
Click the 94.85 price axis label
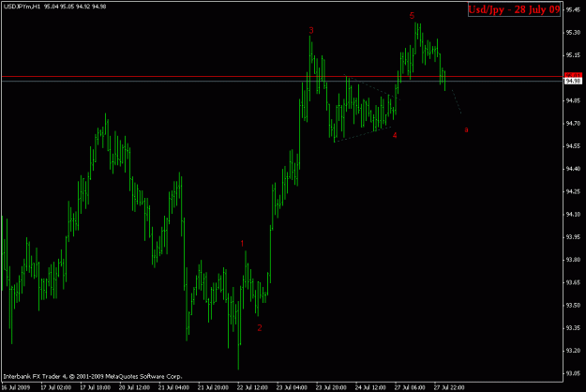pos(573,100)
